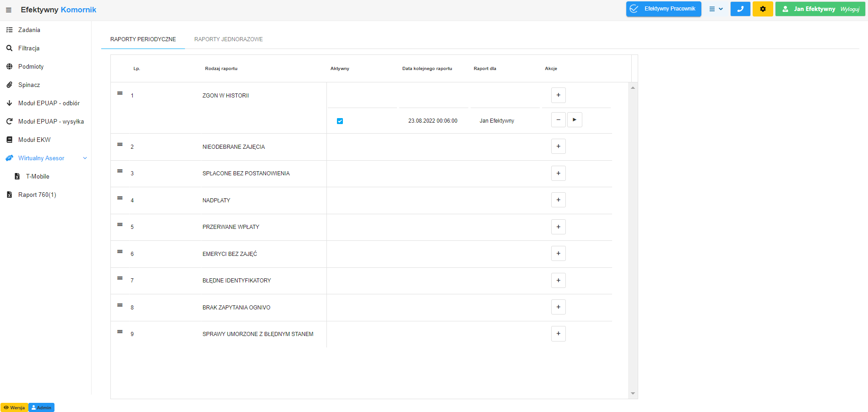The image size is (868, 412).
Task: Click the date 23.08.2022 00:06:00
Action: 433,121
